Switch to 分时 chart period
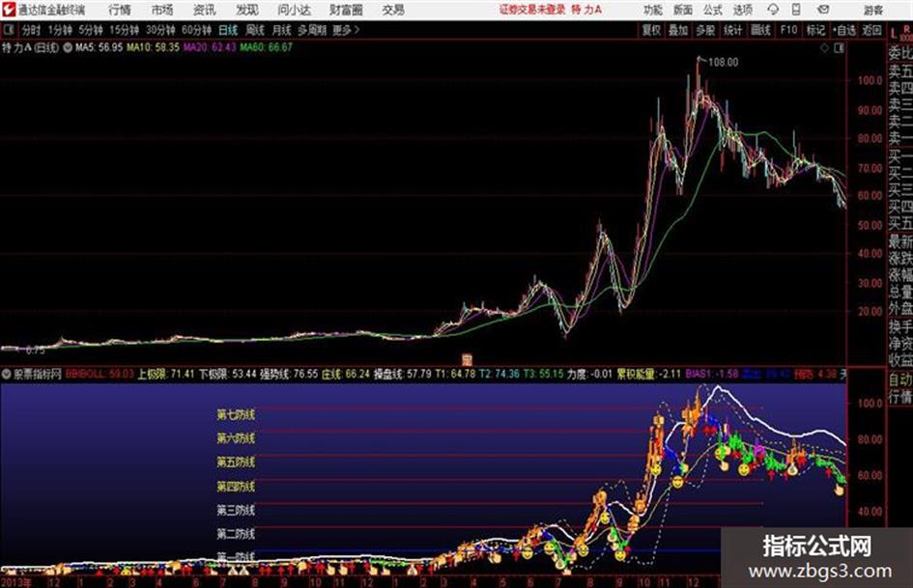Image resolution: width=913 pixels, height=588 pixels. [x=31, y=30]
